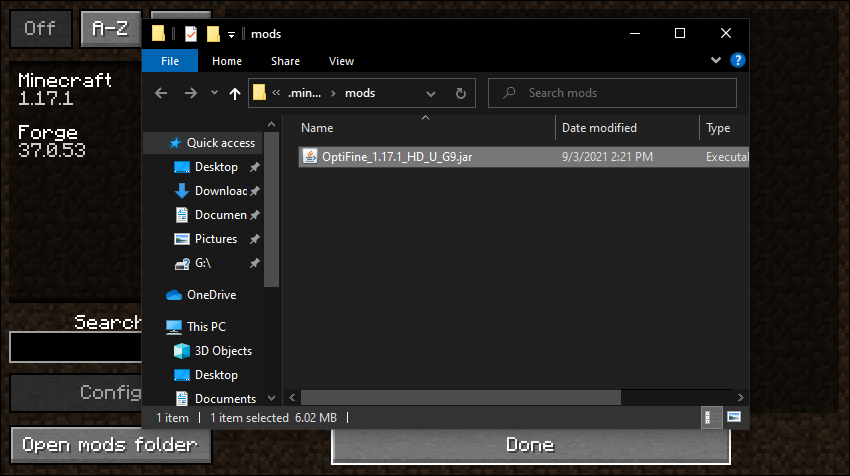This screenshot has width=850, height=476.
Task: Click the New folder quick access icon
Action: tap(213, 34)
